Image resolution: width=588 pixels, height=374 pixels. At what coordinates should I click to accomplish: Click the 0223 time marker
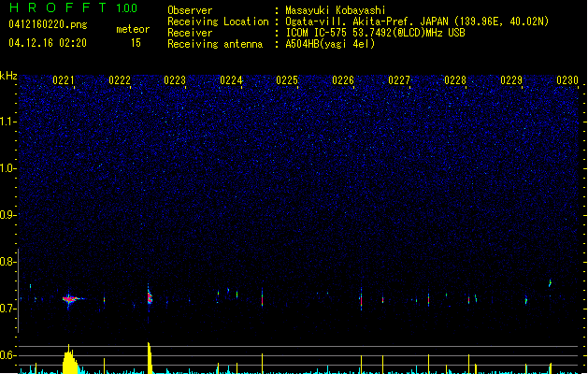[x=175, y=80]
